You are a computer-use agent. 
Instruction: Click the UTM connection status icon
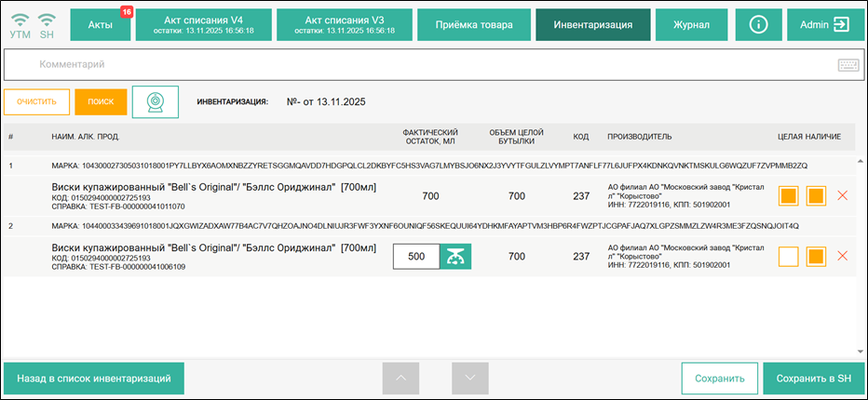click(x=20, y=25)
